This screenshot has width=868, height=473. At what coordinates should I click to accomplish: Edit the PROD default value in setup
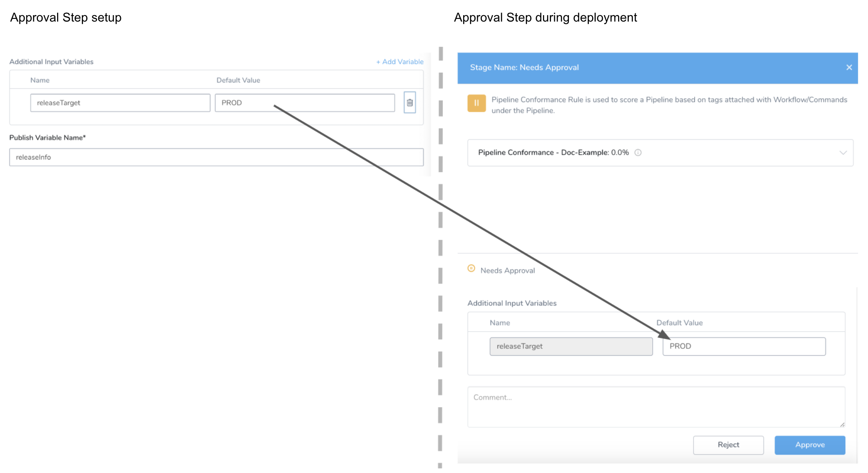305,103
